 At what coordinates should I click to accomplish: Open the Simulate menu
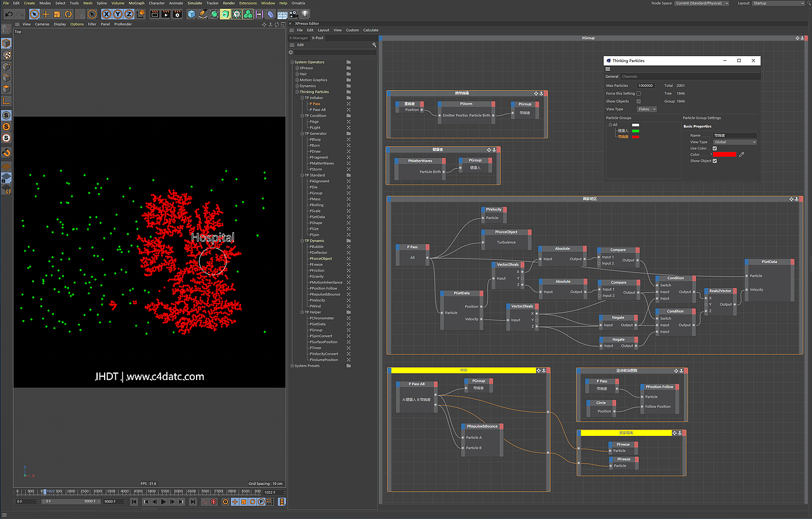[195, 3]
